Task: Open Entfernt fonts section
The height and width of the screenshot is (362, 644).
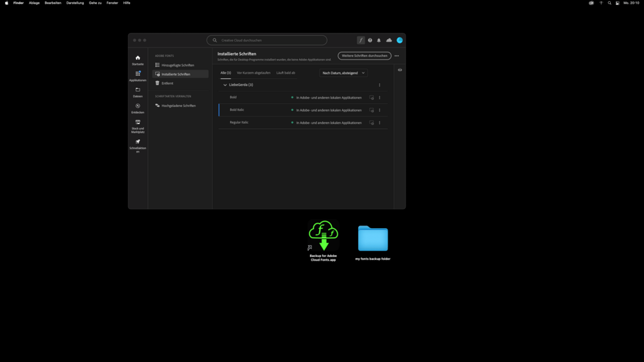Action: 180,83
